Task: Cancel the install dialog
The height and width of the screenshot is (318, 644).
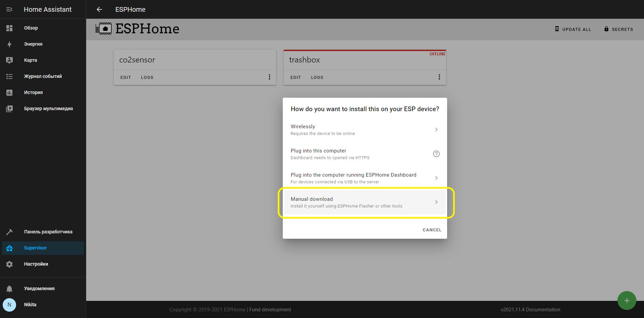Action: (432, 230)
